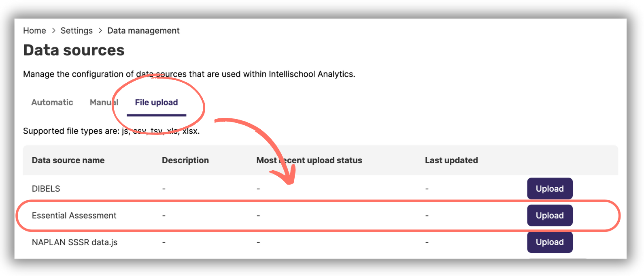Click the Data sources page heading
The image size is (644, 276).
coord(74,50)
